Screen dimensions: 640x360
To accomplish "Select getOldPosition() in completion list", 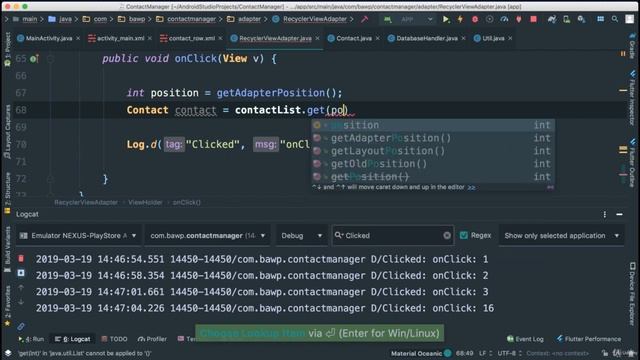I will 432,164.
